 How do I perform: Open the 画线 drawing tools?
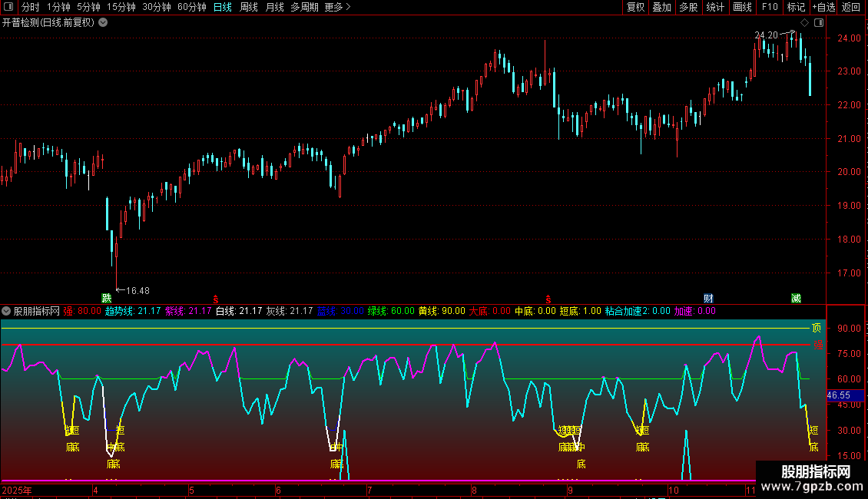click(x=742, y=7)
